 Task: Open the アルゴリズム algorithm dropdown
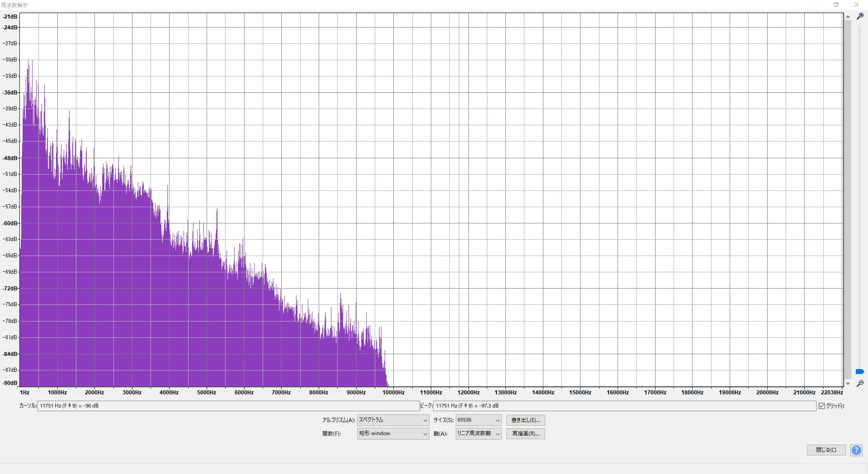tap(393, 420)
